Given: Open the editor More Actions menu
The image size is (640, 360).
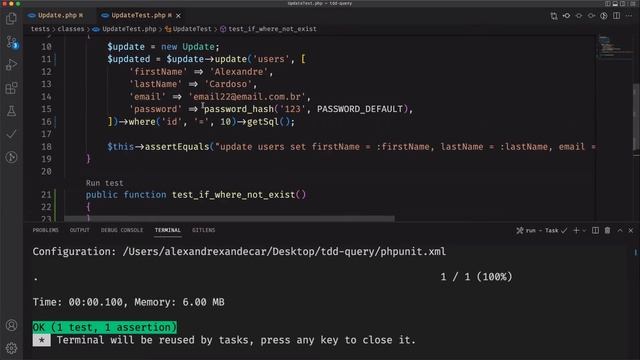Looking at the screenshot, I should 629,16.
